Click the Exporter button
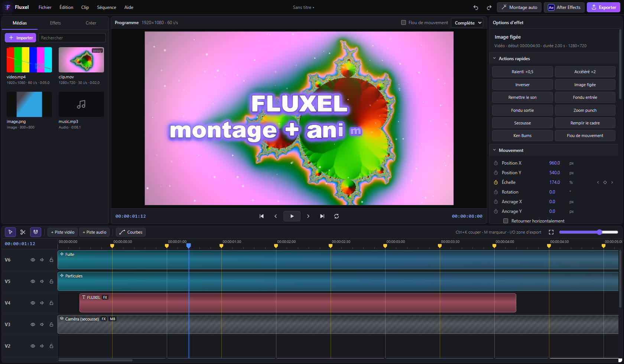This screenshot has width=624, height=364. coord(604,7)
